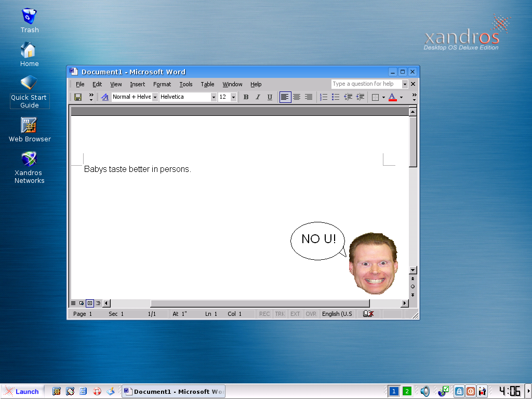This screenshot has width=532, height=399.
Task: Open the Launch menu button
Action: click(x=22, y=392)
